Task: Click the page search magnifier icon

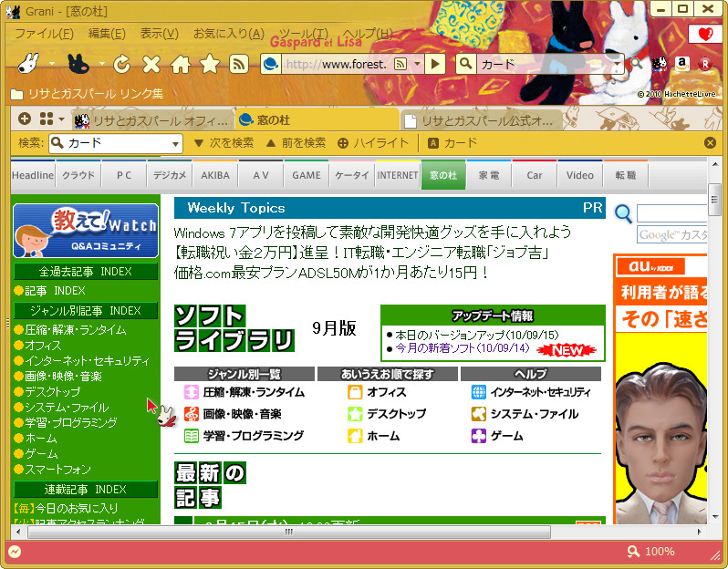Action: 623,214
